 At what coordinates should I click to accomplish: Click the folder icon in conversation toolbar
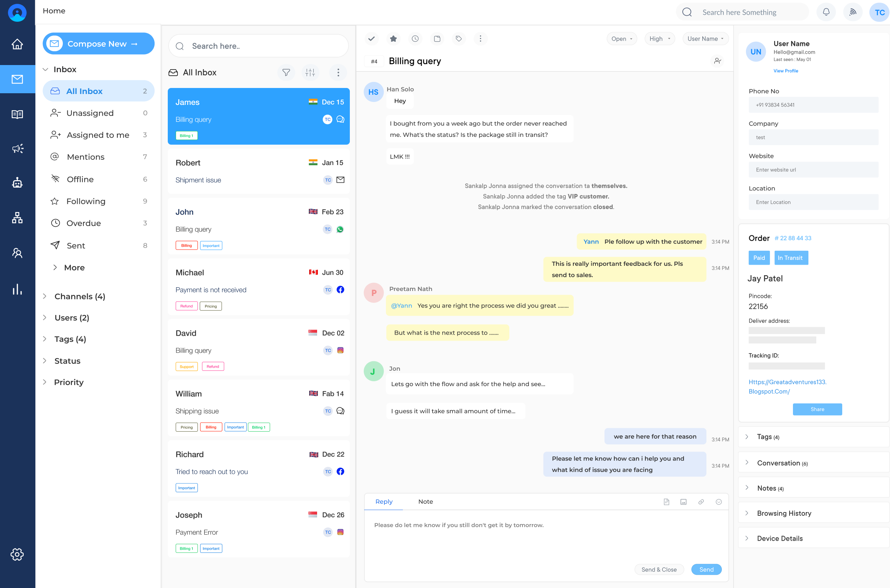437,39
